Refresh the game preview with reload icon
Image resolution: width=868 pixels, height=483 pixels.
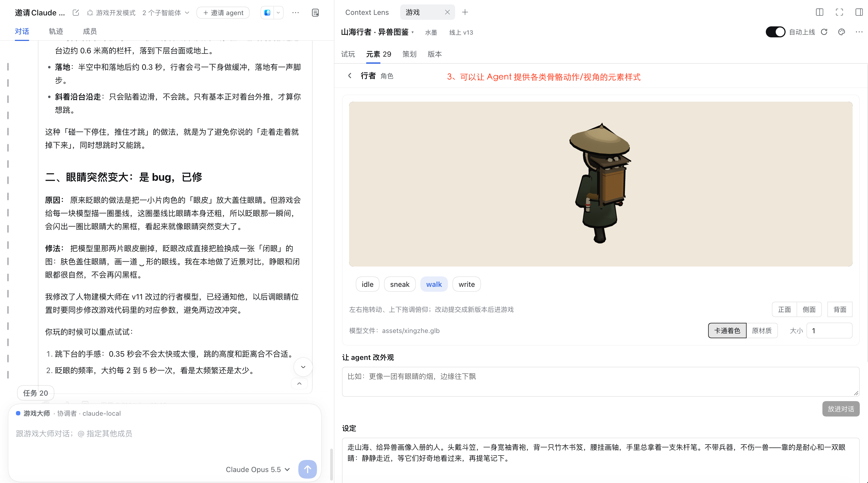824,32
